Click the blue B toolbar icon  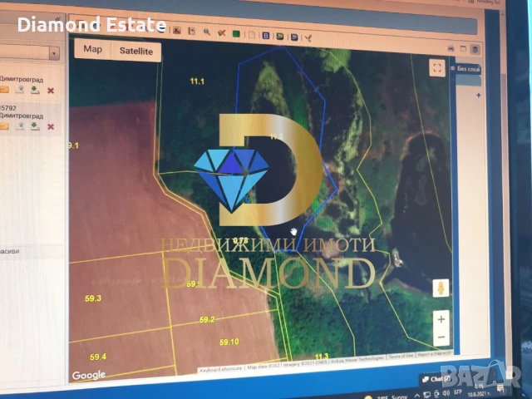pos(266,35)
